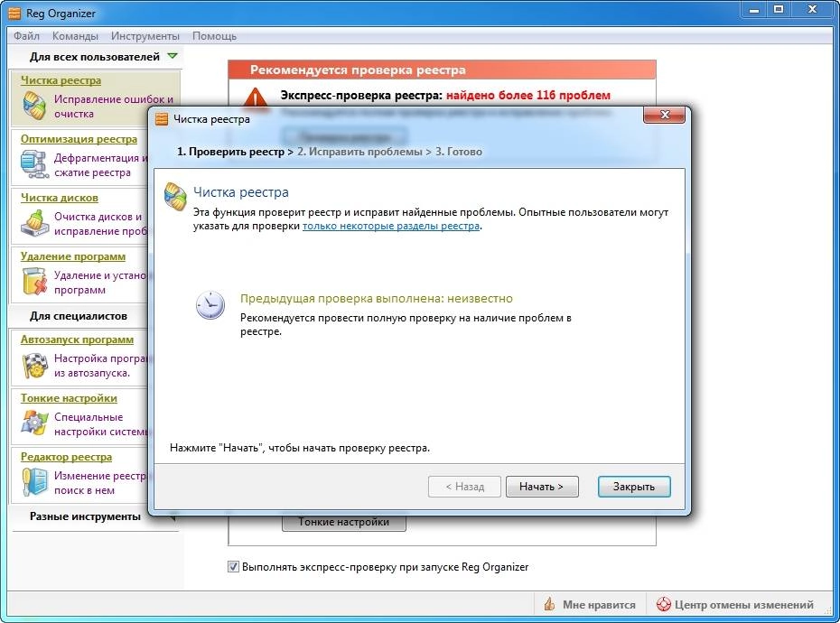The height and width of the screenshot is (623, 840).
Task: Click the Закрыть button
Action: [634, 487]
